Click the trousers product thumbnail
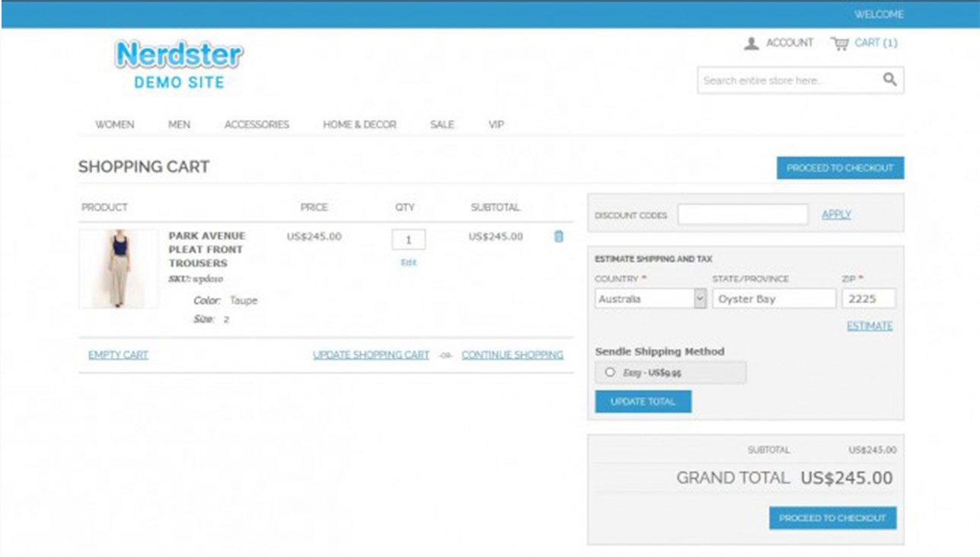This screenshot has height=557, width=980. click(119, 269)
